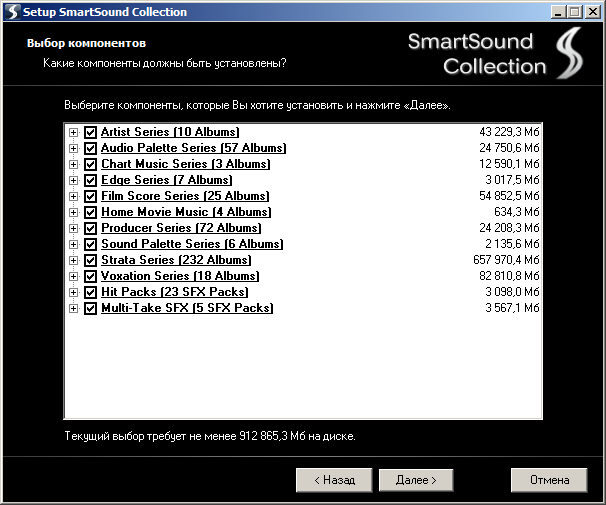Image resolution: width=606 pixels, height=505 pixels.
Task: Select the Artist Series (10 Albums) label
Action: 170,132
